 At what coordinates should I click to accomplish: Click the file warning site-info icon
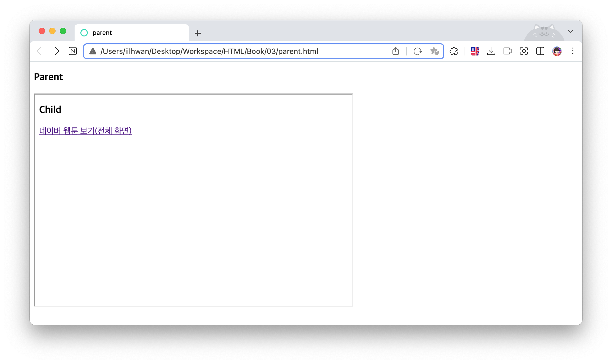[93, 51]
